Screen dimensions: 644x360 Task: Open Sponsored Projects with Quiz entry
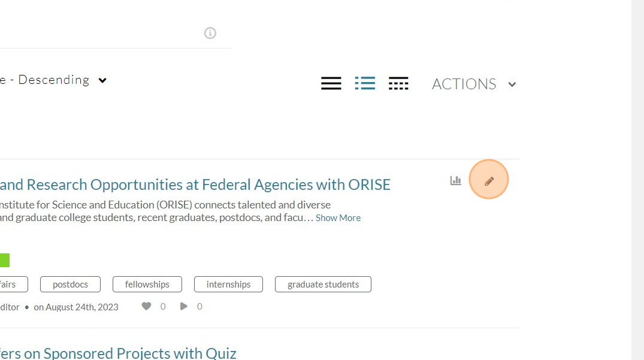click(x=118, y=353)
